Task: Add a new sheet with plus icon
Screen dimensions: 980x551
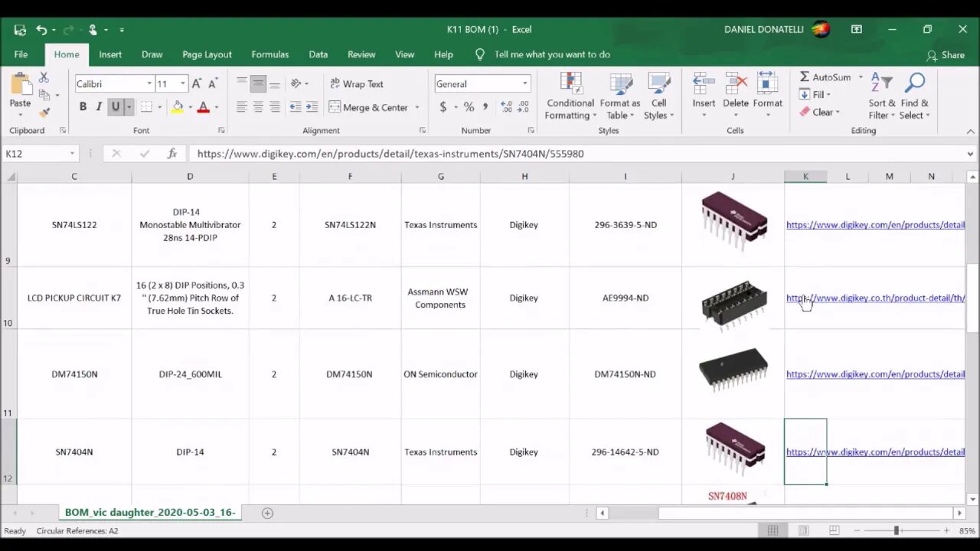Action: coord(267,513)
